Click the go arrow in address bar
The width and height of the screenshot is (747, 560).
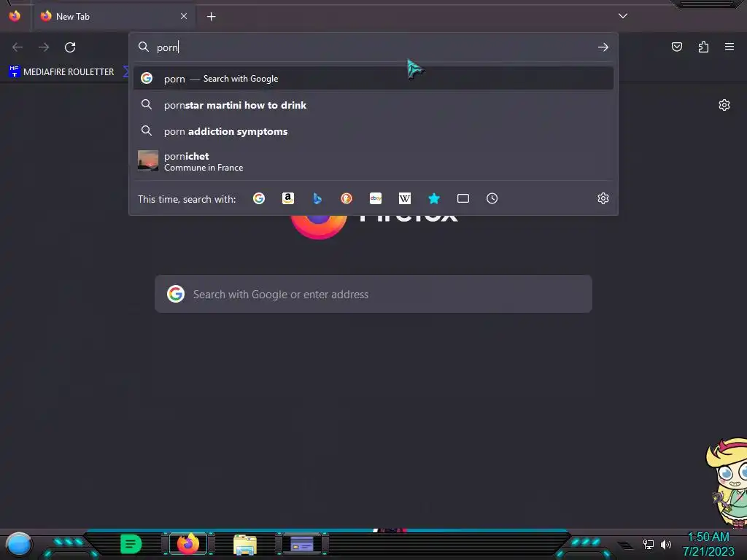click(x=603, y=47)
